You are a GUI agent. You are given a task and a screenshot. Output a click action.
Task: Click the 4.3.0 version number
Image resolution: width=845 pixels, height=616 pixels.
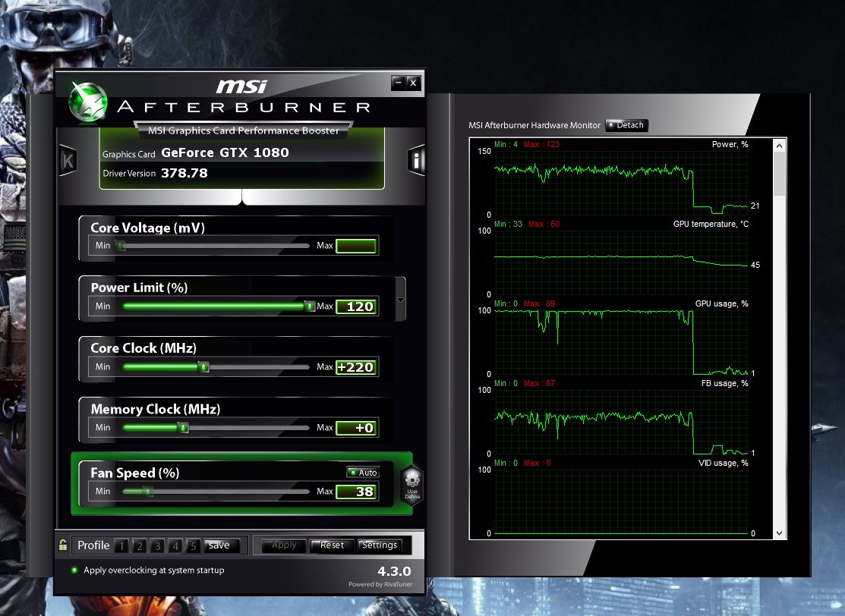394,571
